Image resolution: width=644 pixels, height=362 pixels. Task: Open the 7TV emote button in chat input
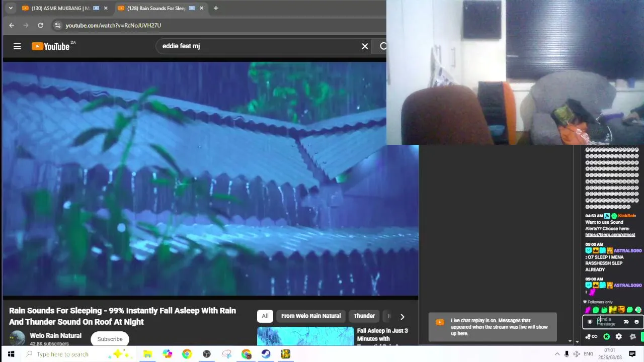626,322
